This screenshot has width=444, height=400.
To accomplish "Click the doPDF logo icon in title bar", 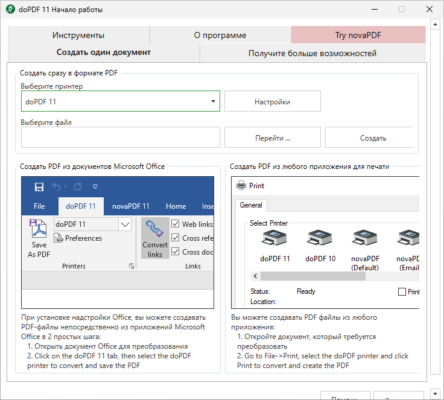I will (x=10, y=9).
